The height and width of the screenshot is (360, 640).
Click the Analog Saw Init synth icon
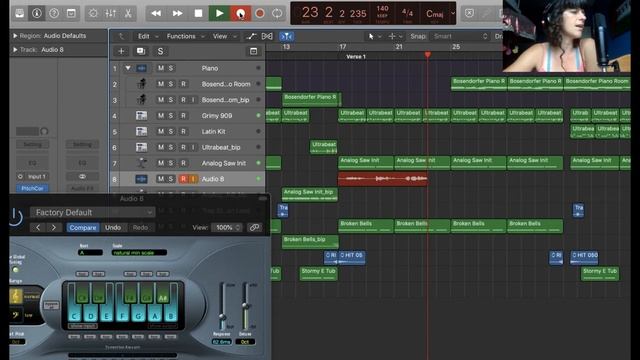coord(142,163)
